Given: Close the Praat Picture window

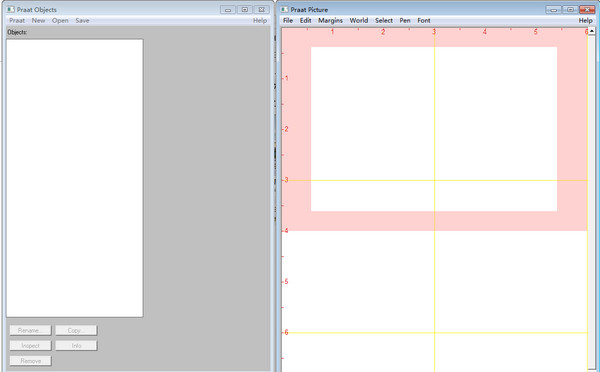Looking at the screenshot, I should pyautogui.click(x=587, y=10).
